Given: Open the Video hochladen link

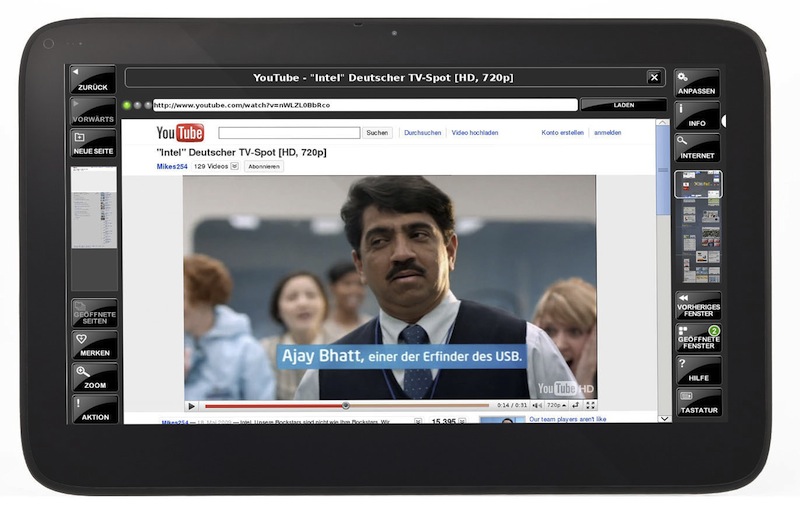Looking at the screenshot, I should [475, 132].
